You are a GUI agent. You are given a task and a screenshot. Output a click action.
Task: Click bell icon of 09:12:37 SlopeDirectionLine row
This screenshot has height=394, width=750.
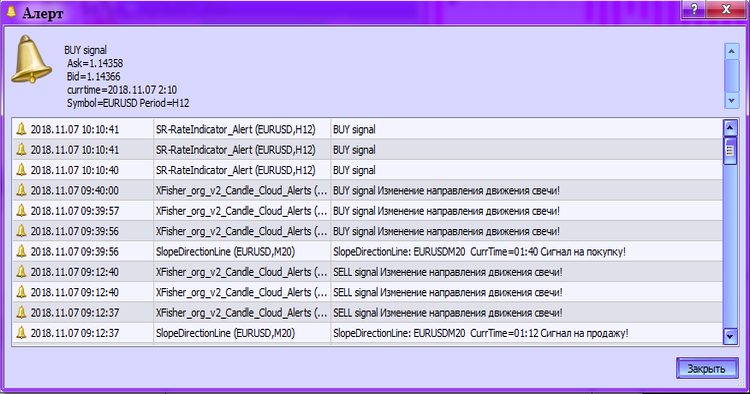click(x=21, y=332)
